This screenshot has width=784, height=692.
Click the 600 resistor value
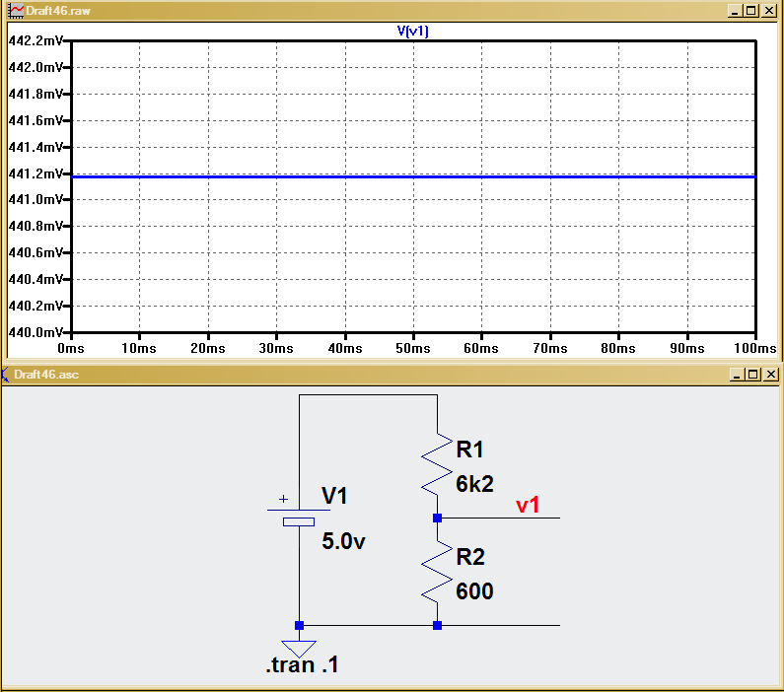click(x=474, y=591)
